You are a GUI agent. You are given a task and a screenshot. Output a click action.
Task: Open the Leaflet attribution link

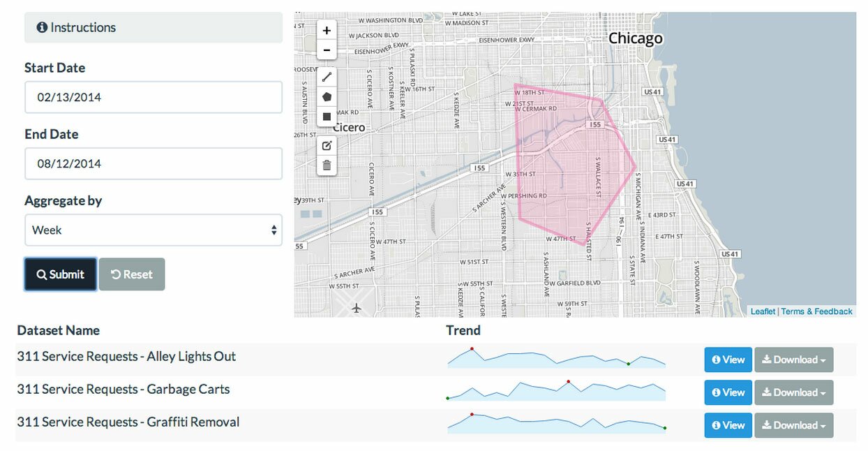tap(763, 311)
